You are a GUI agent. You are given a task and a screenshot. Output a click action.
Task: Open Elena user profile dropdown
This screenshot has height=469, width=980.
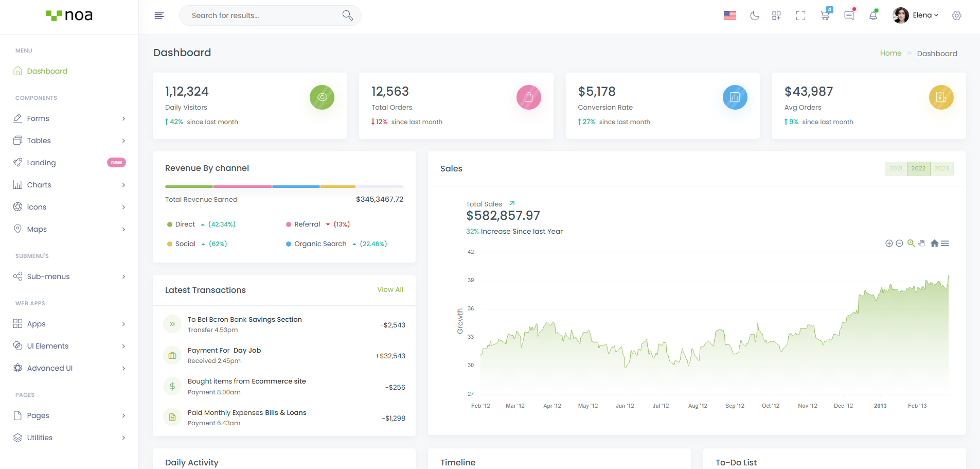pyautogui.click(x=916, y=15)
